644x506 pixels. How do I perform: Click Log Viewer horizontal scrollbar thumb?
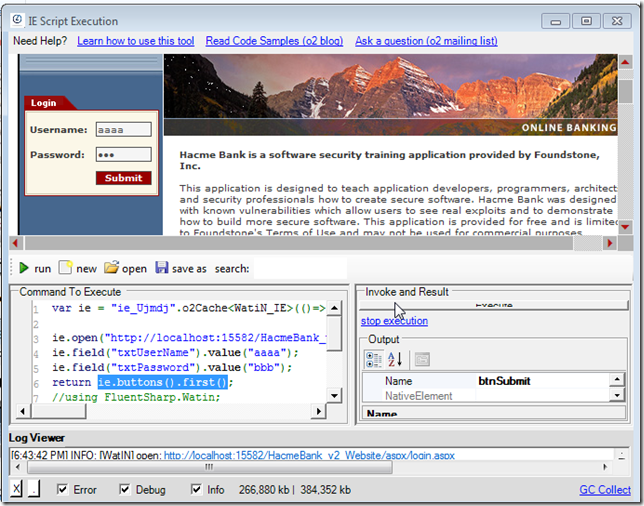pyautogui.click(x=209, y=467)
